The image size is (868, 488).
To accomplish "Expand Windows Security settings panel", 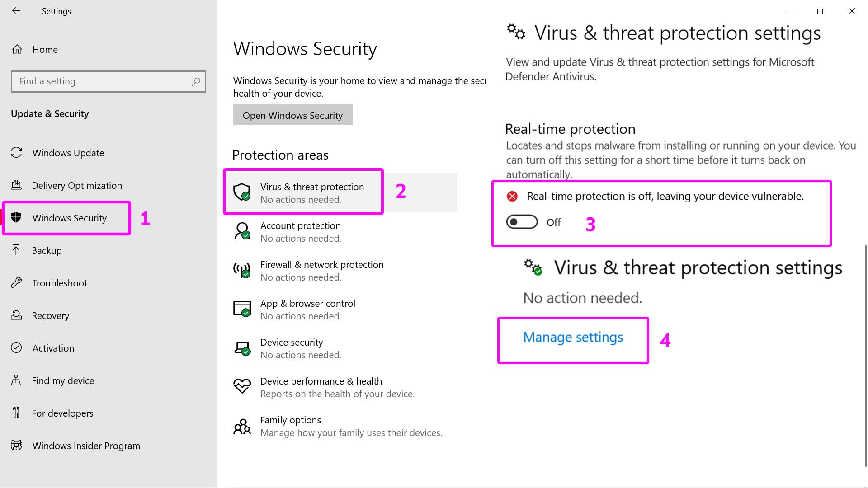I will pos(69,217).
